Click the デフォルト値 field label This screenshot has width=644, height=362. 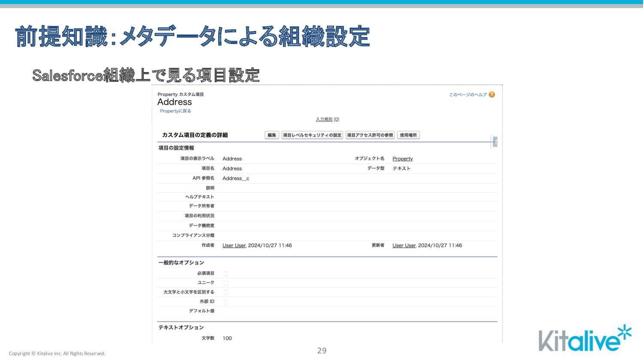(x=201, y=311)
